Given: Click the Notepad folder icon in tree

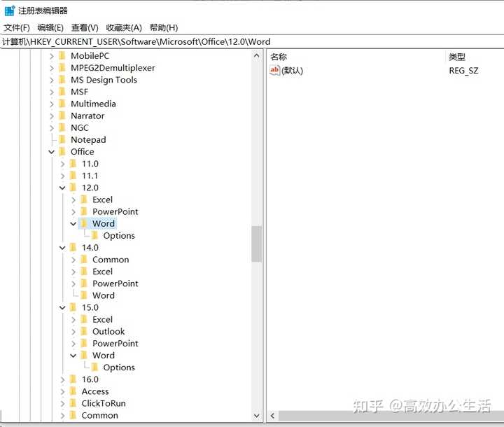Looking at the screenshot, I should [62, 139].
